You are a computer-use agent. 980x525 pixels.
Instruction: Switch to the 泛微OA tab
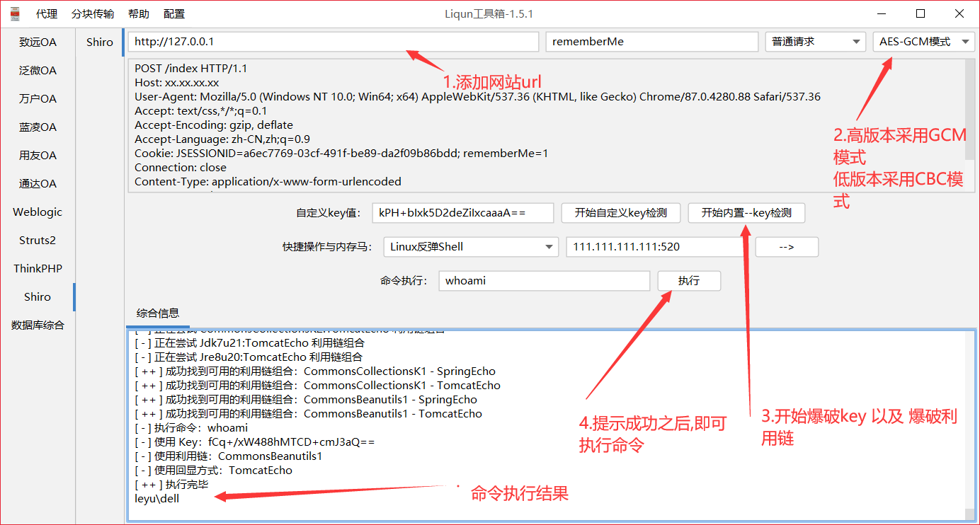tap(38, 71)
